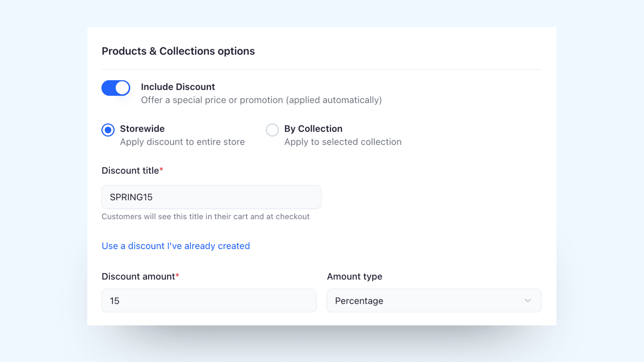Click the 'Customers will see this title' helper text
The height and width of the screenshot is (362, 644).
coord(205,217)
